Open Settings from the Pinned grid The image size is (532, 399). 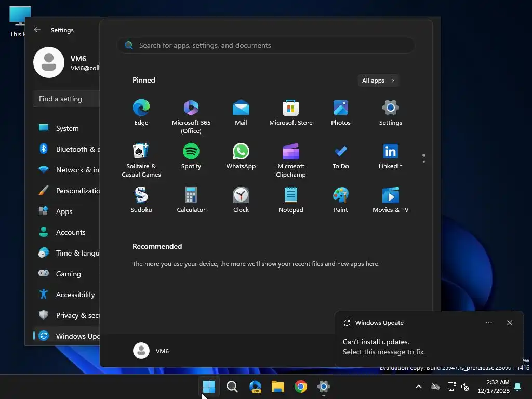point(391,113)
